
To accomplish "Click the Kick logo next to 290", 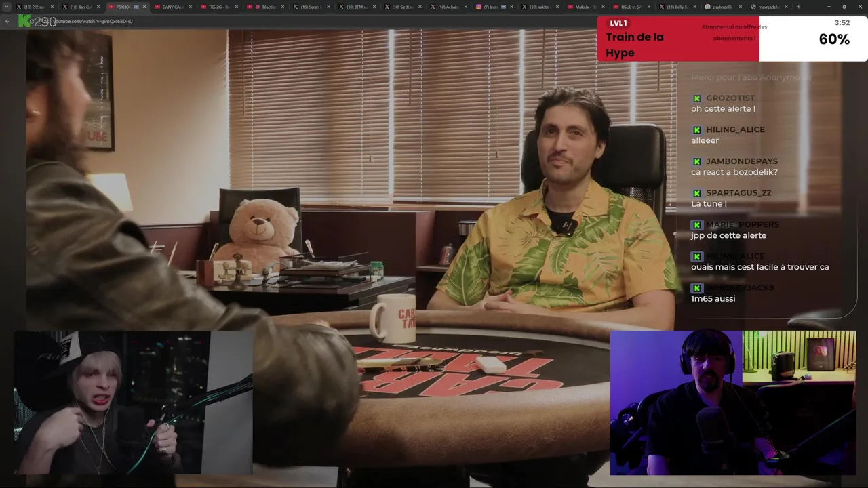I will (x=25, y=22).
